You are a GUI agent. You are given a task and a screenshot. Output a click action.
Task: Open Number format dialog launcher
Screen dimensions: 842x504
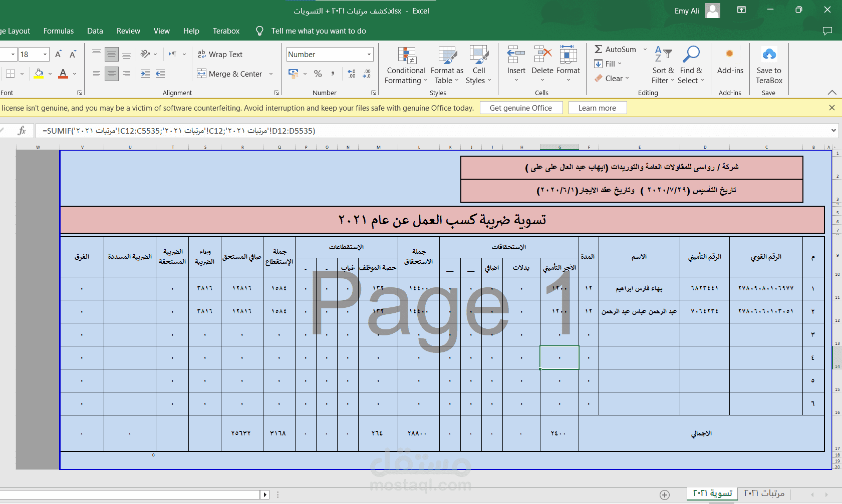coord(374,93)
